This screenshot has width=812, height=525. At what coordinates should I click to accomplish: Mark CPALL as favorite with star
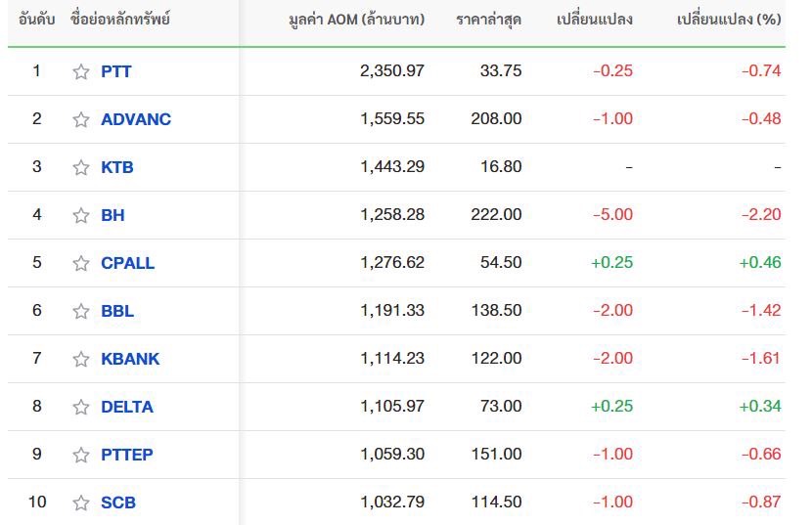tap(81, 263)
